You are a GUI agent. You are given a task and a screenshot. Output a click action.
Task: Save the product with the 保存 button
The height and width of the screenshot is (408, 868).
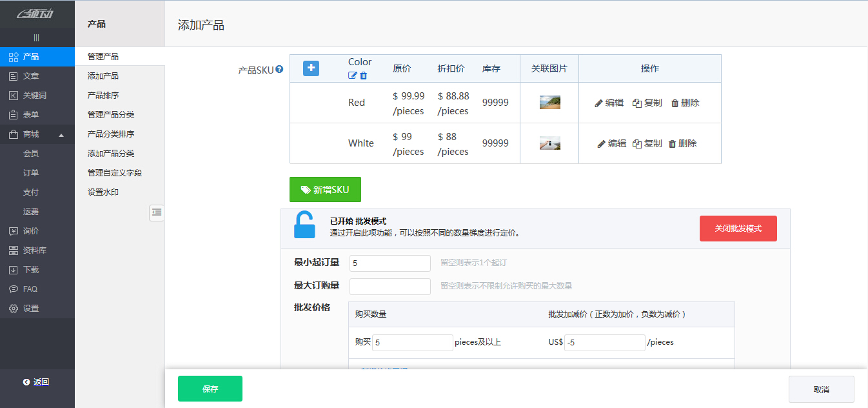pyautogui.click(x=210, y=388)
